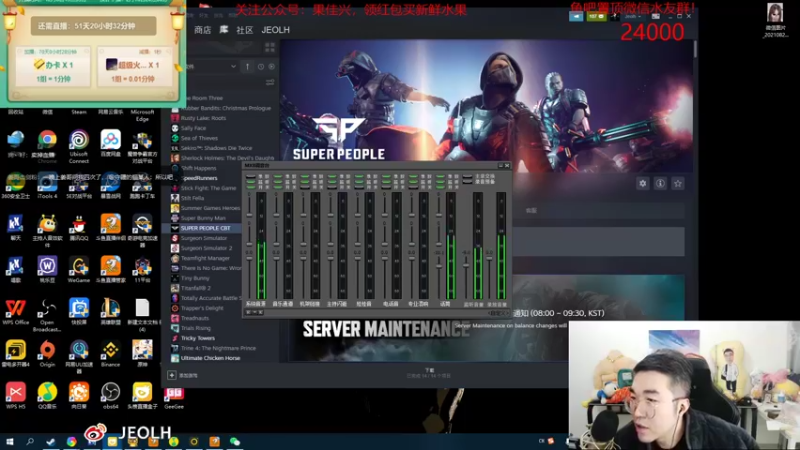Open the 商店 tab in Steam
This screenshot has width=800, height=450.
pos(203,30)
